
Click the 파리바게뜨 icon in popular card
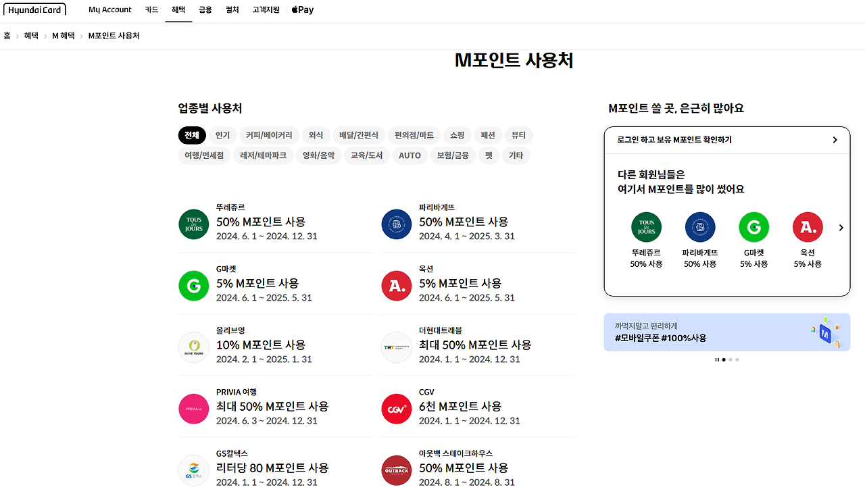700,227
